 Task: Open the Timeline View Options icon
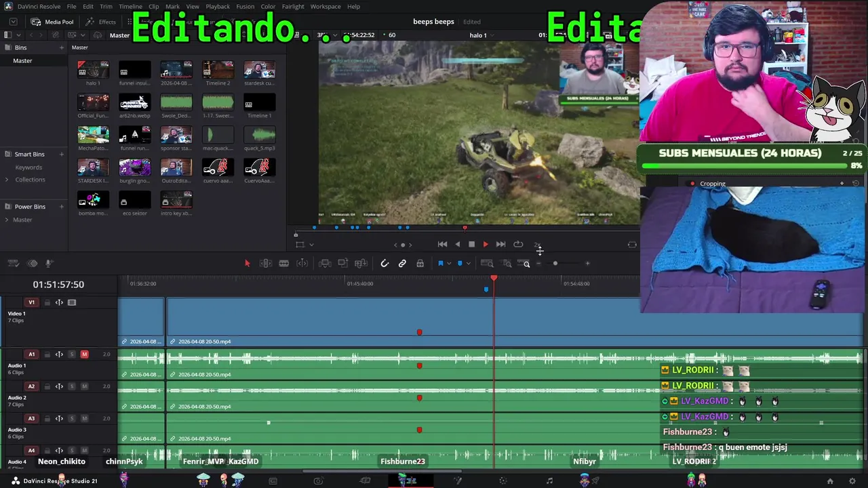pyautogui.click(x=14, y=263)
